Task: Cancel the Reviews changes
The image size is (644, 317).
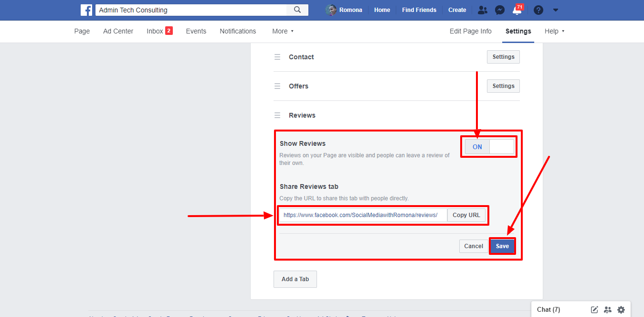Action: [x=474, y=246]
